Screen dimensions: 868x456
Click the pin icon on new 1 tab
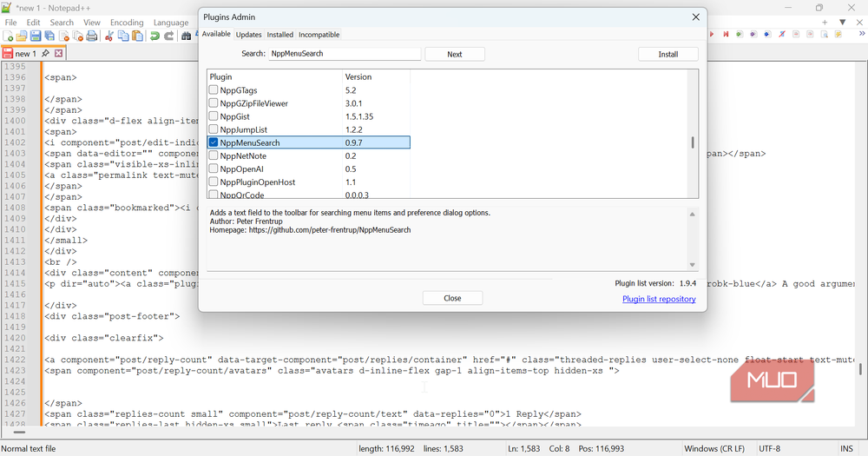[x=45, y=53]
